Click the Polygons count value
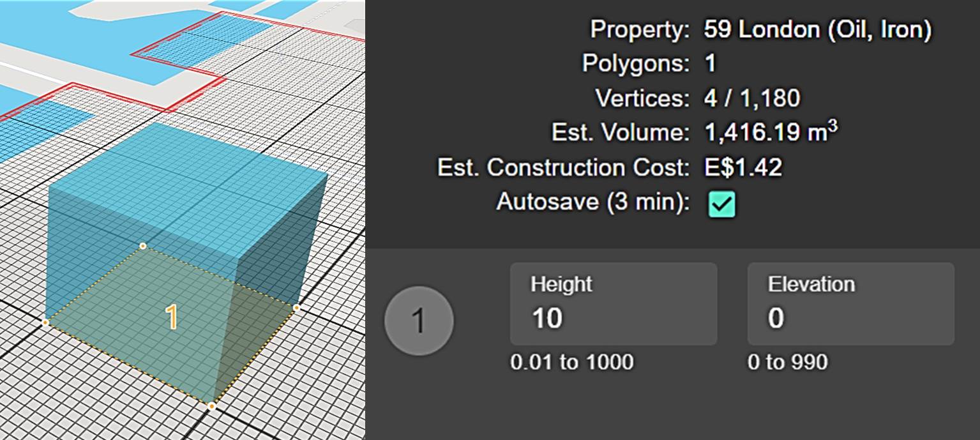 [710, 64]
